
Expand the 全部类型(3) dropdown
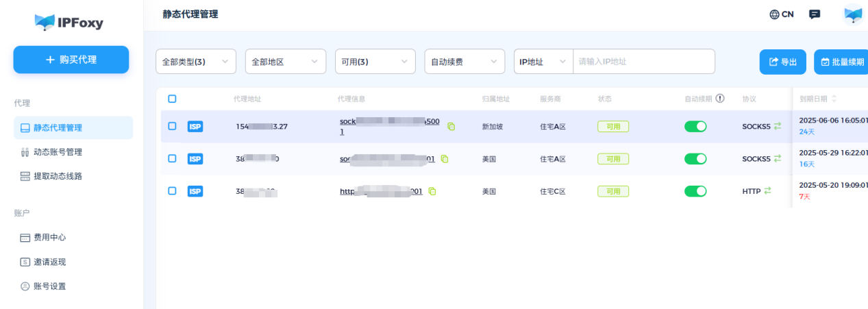pos(196,62)
